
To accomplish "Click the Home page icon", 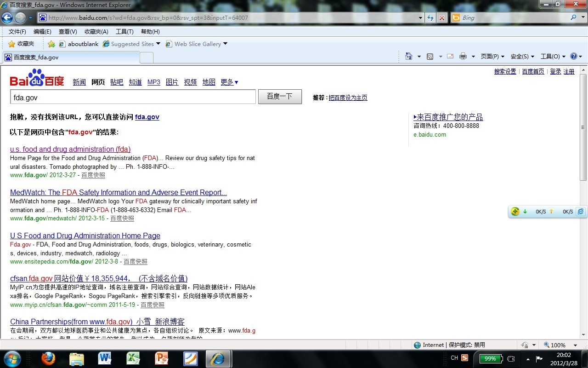I will click(409, 56).
